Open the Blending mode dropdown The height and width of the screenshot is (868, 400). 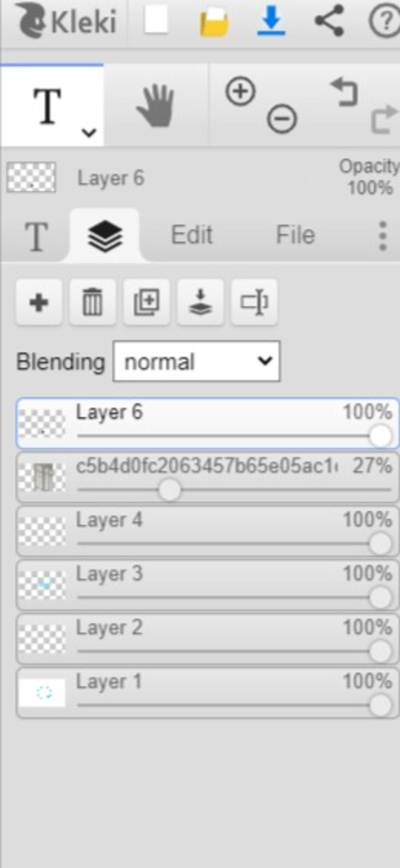(x=196, y=362)
